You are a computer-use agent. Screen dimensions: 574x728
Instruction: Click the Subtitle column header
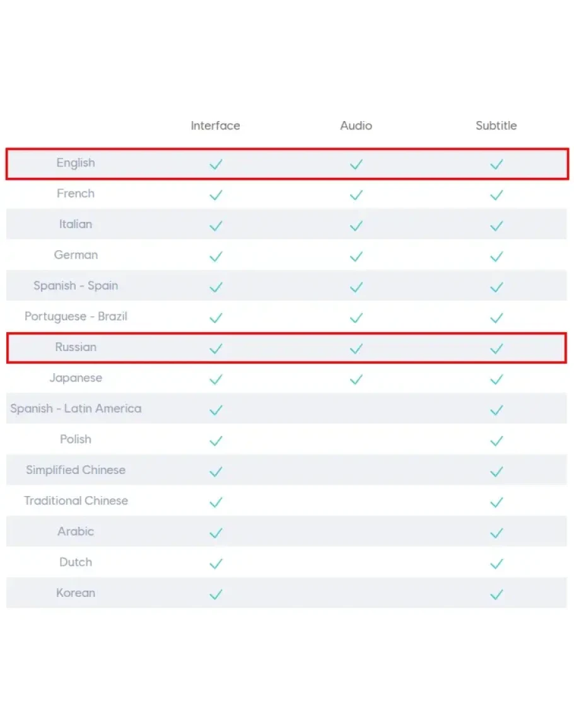[496, 125]
